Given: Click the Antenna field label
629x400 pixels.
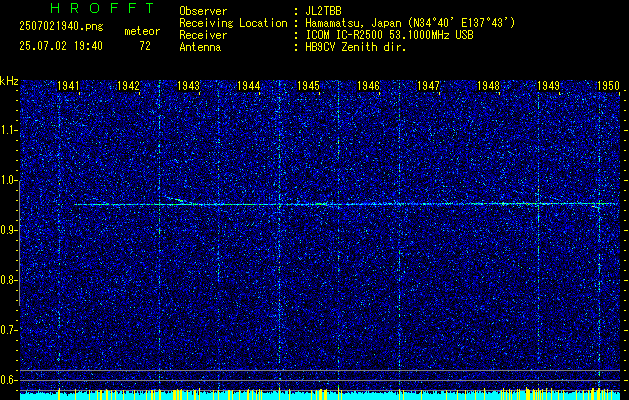Looking at the screenshot, I should 200,47.
